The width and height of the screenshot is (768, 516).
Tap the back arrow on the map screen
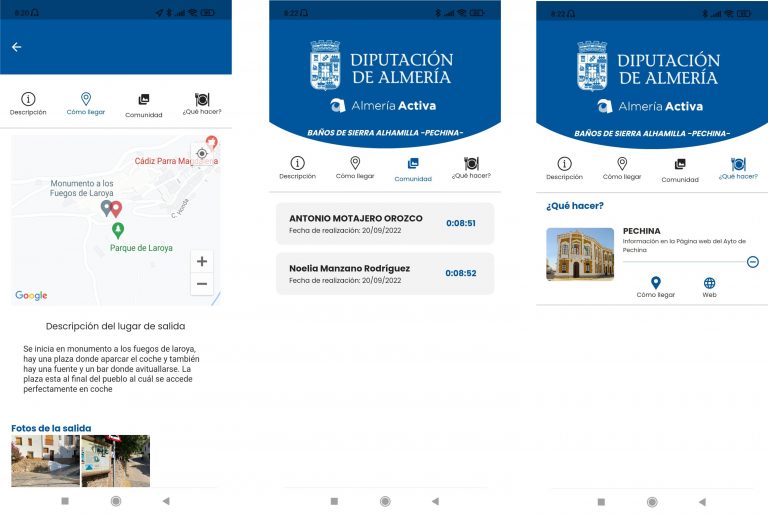tap(16, 47)
